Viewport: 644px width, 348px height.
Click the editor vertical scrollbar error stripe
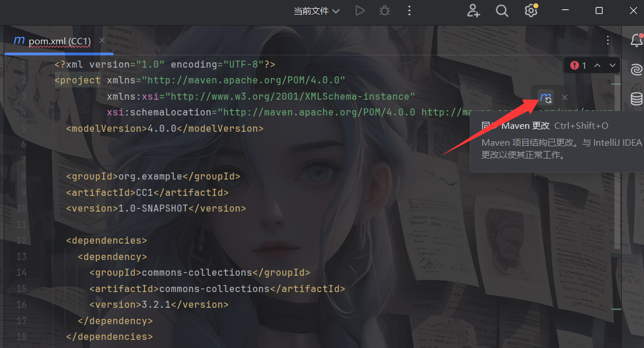pyautogui.click(x=617, y=85)
